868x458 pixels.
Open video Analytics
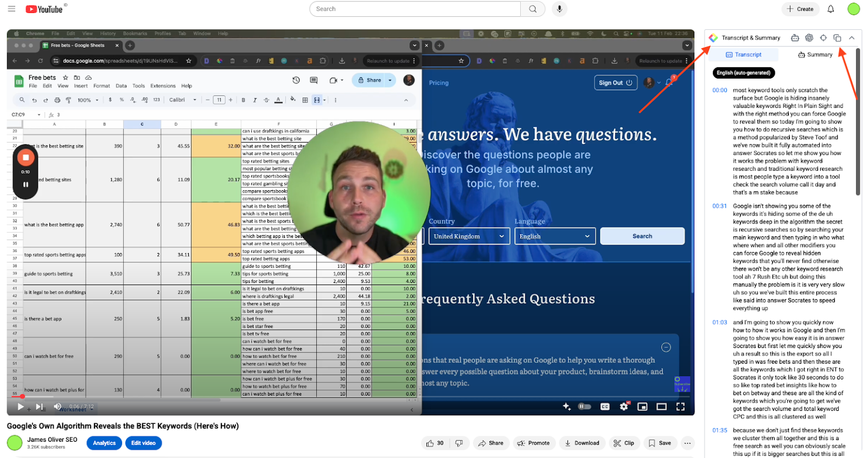point(104,443)
